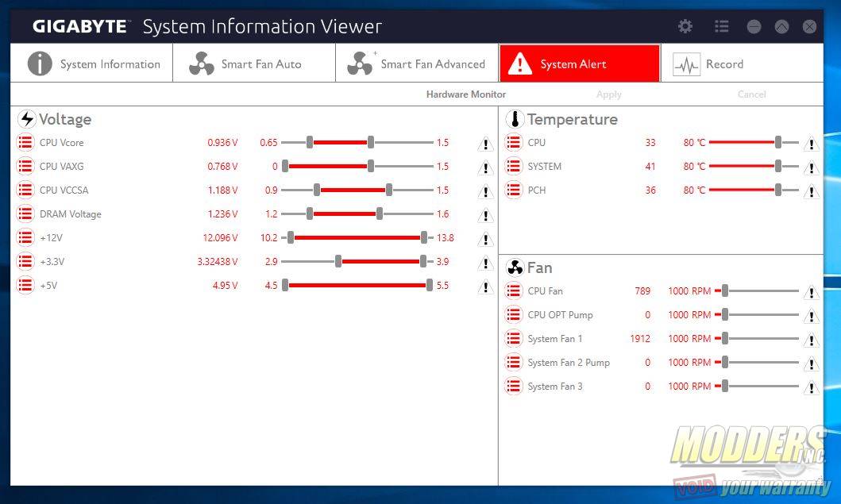Toggle the alert warning for System Fan 2 Pump

click(x=812, y=364)
